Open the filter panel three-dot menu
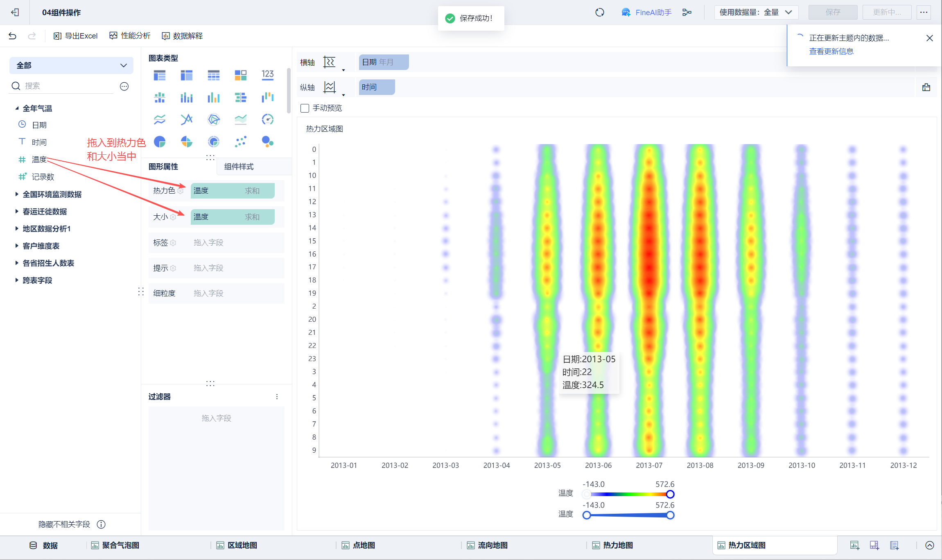 pyautogui.click(x=277, y=397)
